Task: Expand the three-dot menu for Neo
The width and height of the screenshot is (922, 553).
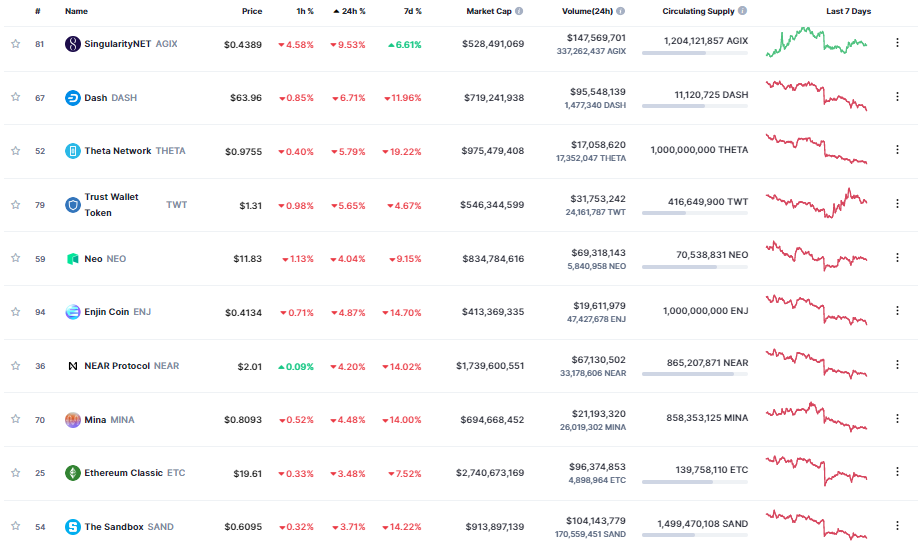Action: [x=896, y=259]
